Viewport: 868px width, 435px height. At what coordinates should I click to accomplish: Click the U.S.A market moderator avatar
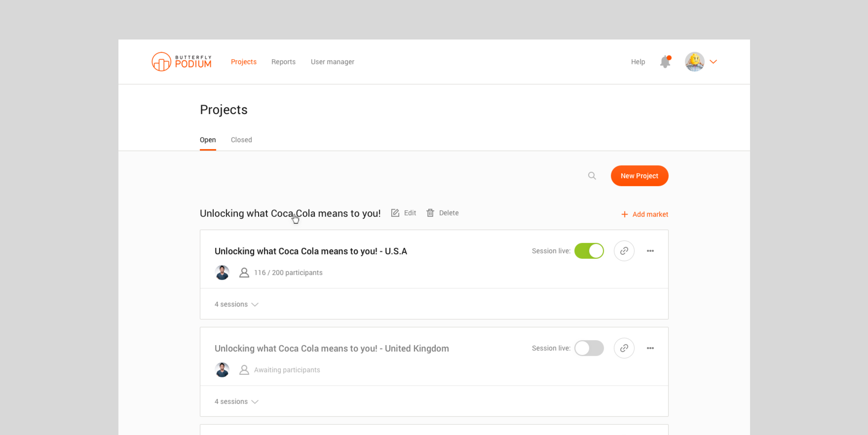pyautogui.click(x=222, y=273)
